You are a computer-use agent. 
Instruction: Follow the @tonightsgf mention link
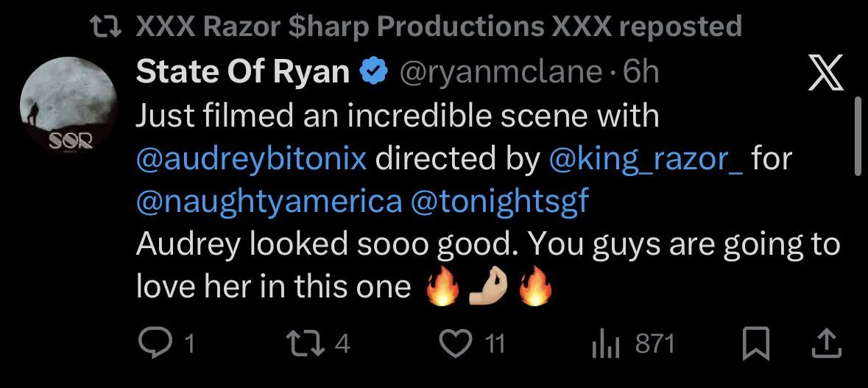[x=504, y=202]
